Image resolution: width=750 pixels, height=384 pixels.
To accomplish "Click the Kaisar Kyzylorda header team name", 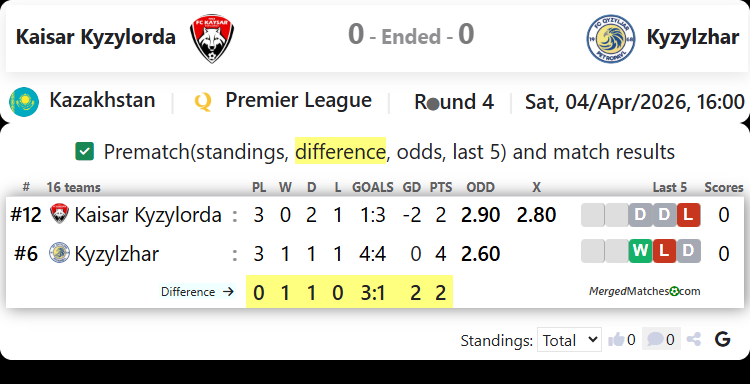I will [96, 37].
